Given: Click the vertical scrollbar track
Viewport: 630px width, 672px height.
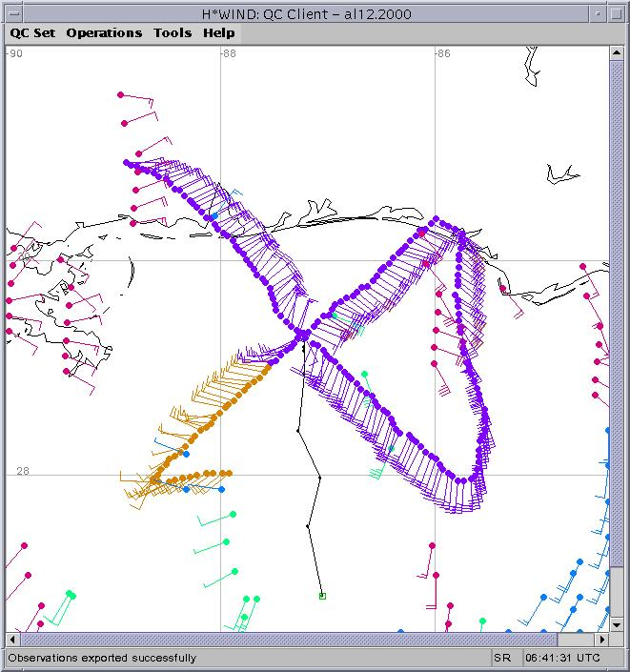Looking at the screenshot, I should pyautogui.click(x=616, y=334).
